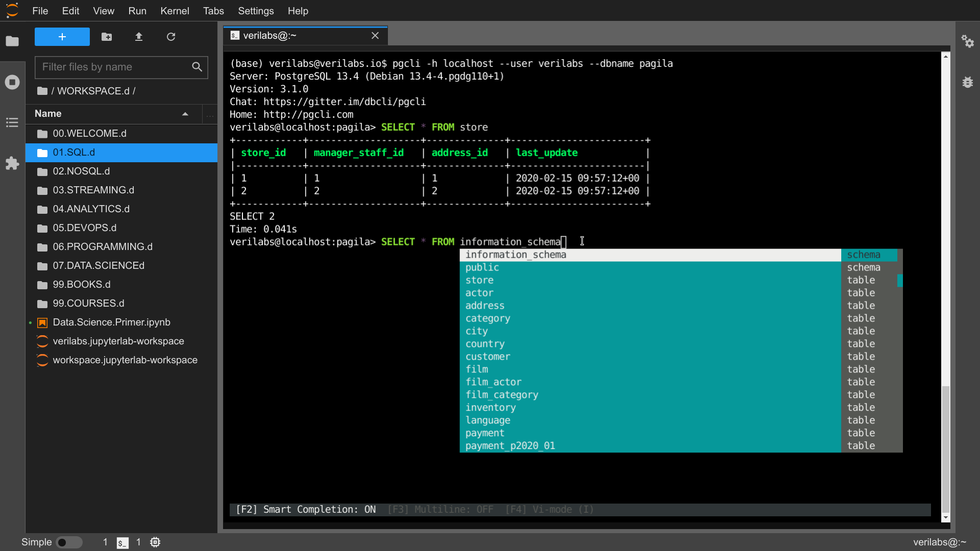The width and height of the screenshot is (980, 551).
Task: Open Running Terminals and Kernels sidebar
Action: coord(12,82)
